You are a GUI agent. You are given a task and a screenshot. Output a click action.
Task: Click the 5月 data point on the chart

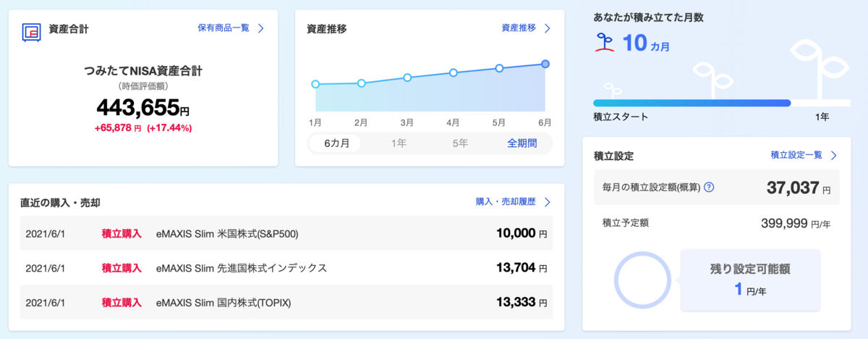(499, 68)
